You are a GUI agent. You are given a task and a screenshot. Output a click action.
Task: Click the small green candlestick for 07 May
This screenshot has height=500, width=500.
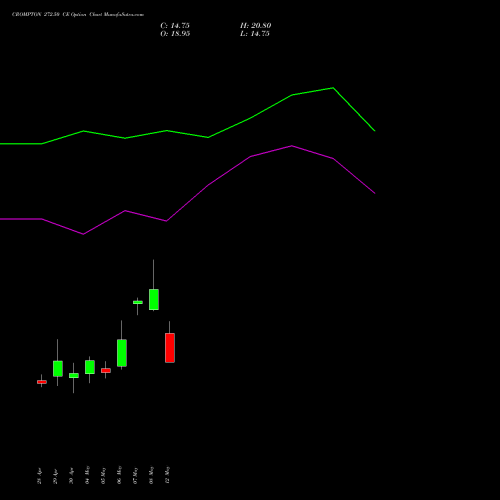tap(138, 302)
